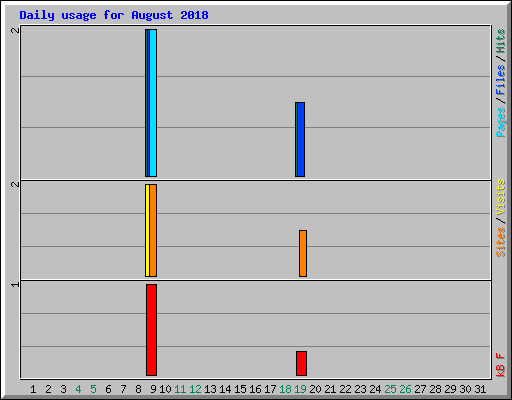Image resolution: width=512 pixels, height=400 pixels.
Task: Click day label 15 on x-axis
Action: [x=240, y=389]
